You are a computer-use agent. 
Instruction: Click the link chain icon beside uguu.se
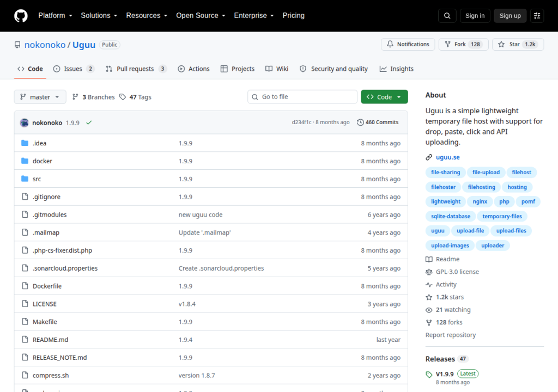point(429,157)
